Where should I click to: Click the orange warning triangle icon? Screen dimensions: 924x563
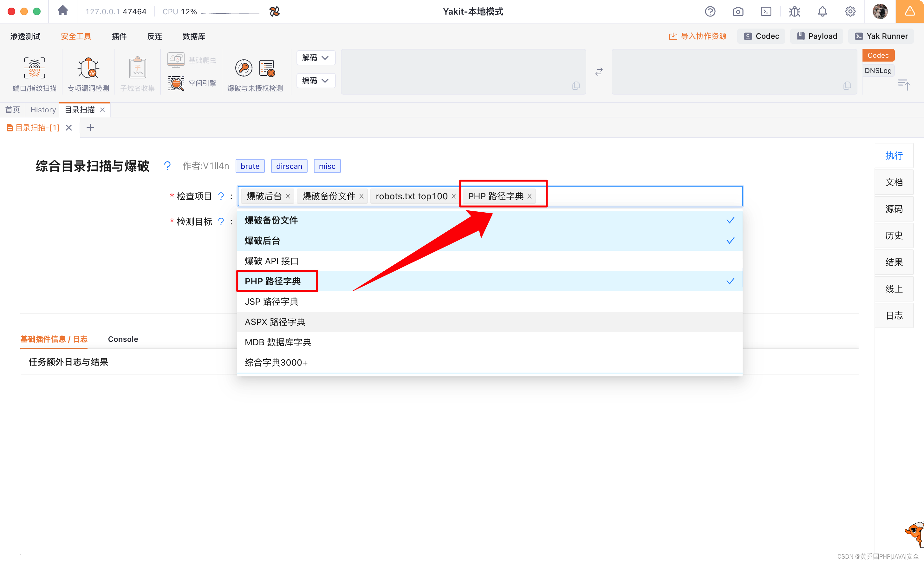[x=910, y=11]
